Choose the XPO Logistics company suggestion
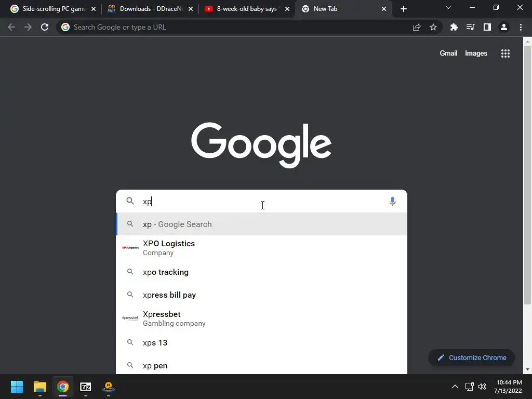Viewport: 532px width, 399px height. coord(261,248)
